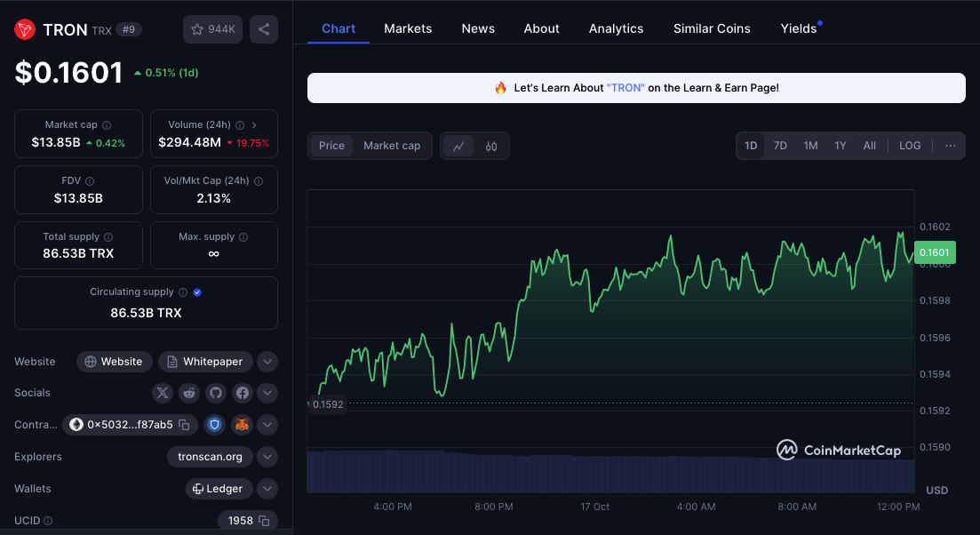Click the Volume (24h) info icon
The image size is (980, 535).
[x=240, y=125]
